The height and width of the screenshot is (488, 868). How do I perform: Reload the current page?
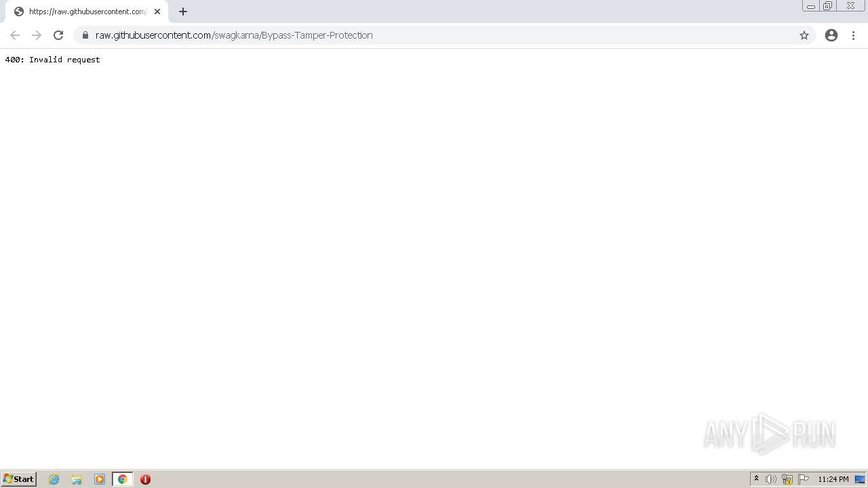click(58, 35)
